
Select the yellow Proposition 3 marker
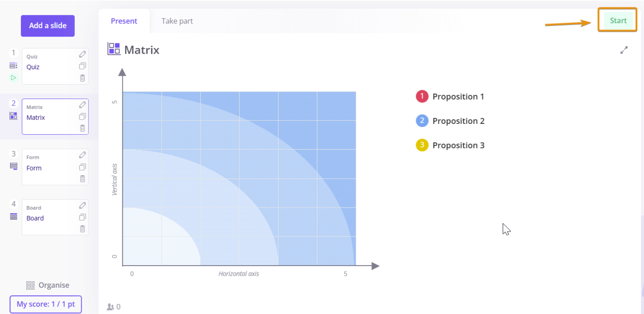click(x=422, y=145)
